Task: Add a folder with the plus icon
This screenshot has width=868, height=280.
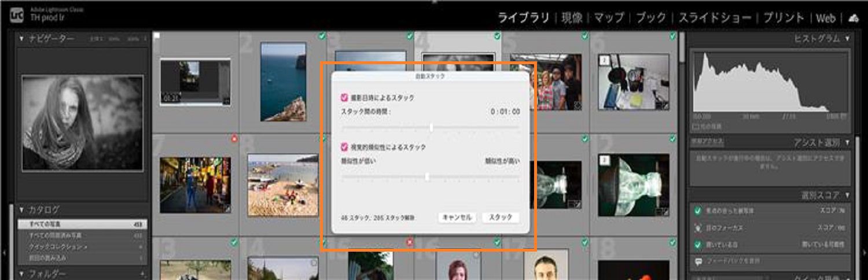Action: [142, 274]
